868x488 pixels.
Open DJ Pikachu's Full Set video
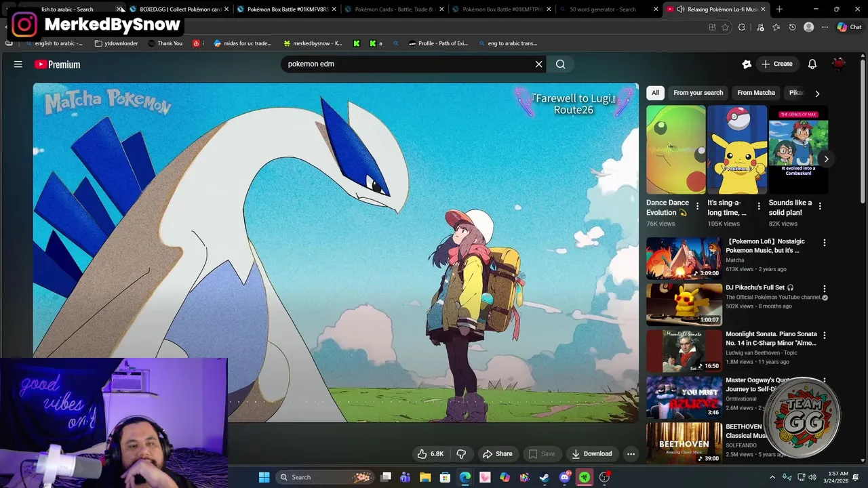click(684, 304)
